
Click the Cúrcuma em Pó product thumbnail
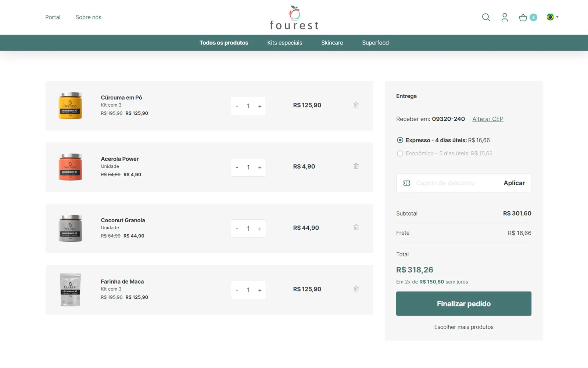(x=70, y=106)
